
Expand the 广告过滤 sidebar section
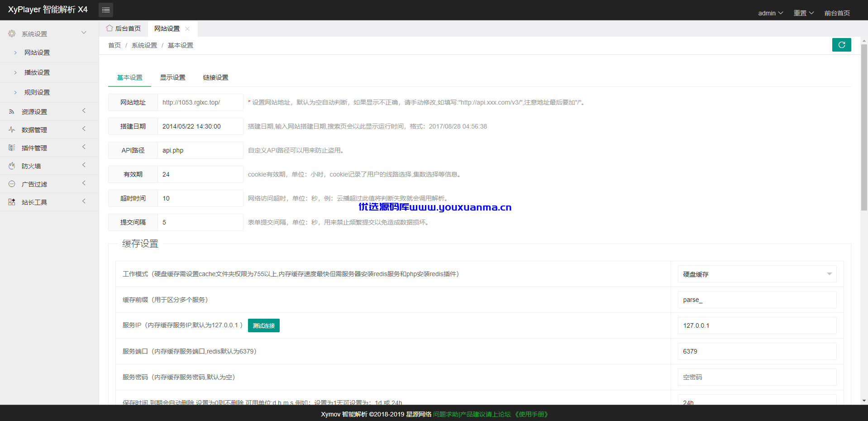coord(84,183)
